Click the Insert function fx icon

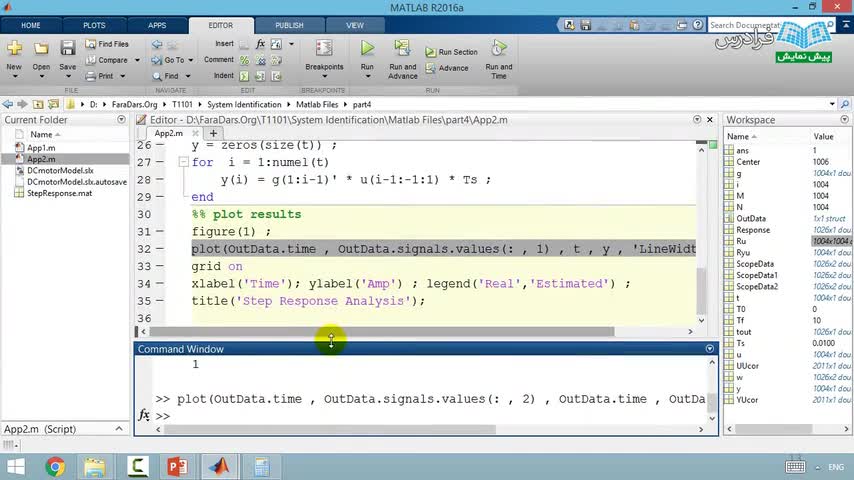coord(260,44)
